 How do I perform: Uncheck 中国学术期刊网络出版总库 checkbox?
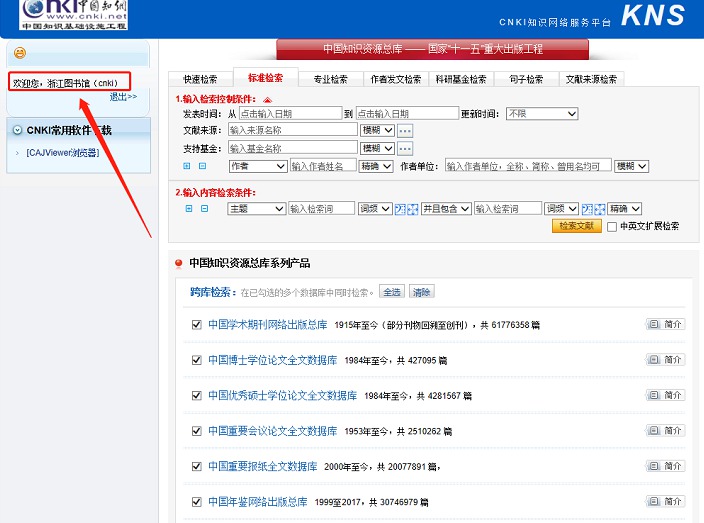tap(196, 325)
